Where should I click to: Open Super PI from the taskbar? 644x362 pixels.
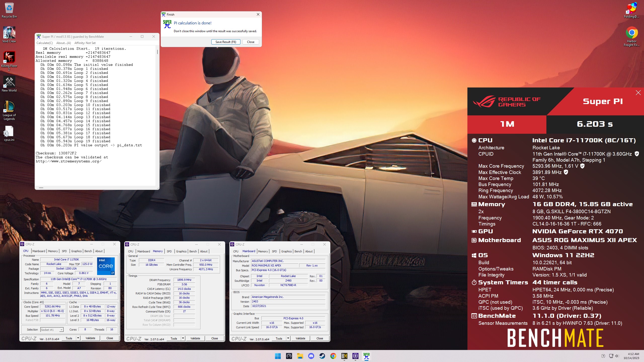tap(367, 356)
